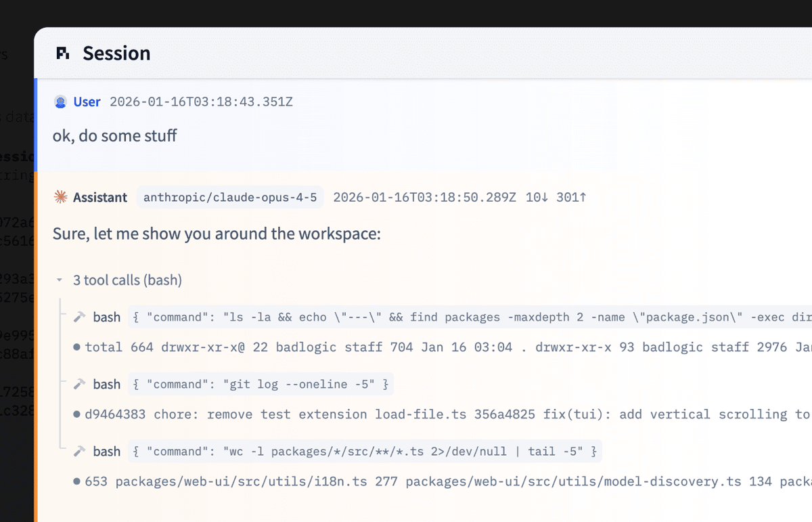Click the ok, do some stuff user message

[115, 135]
